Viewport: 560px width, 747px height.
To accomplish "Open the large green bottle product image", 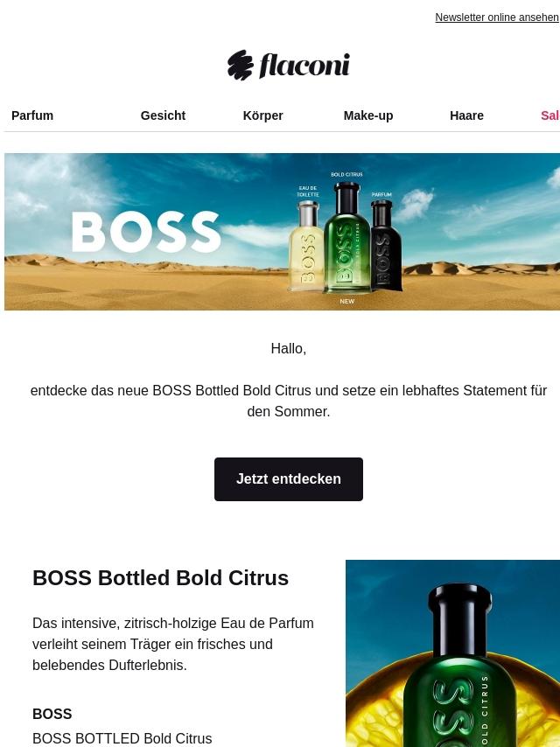I will [452, 653].
